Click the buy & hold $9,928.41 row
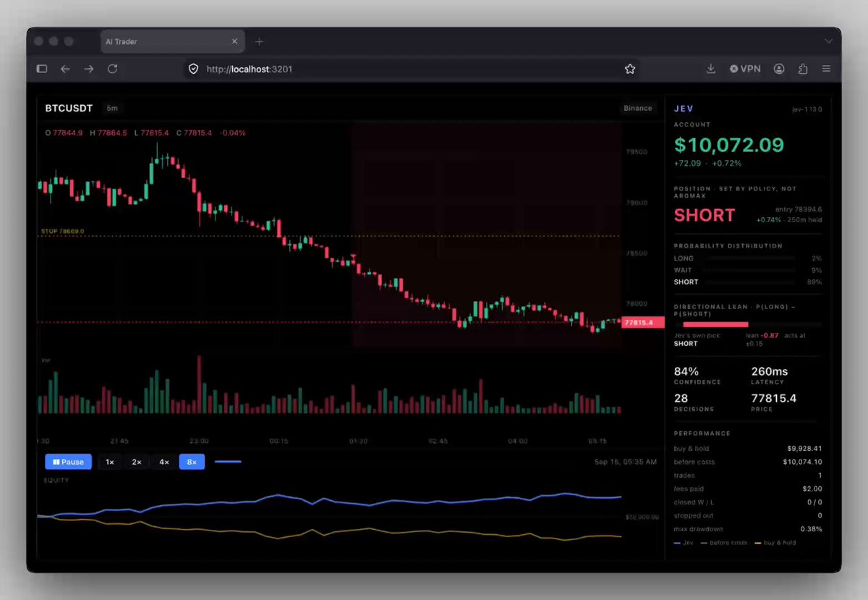Image resolution: width=868 pixels, height=600 pixels. [x=748, y=449]
